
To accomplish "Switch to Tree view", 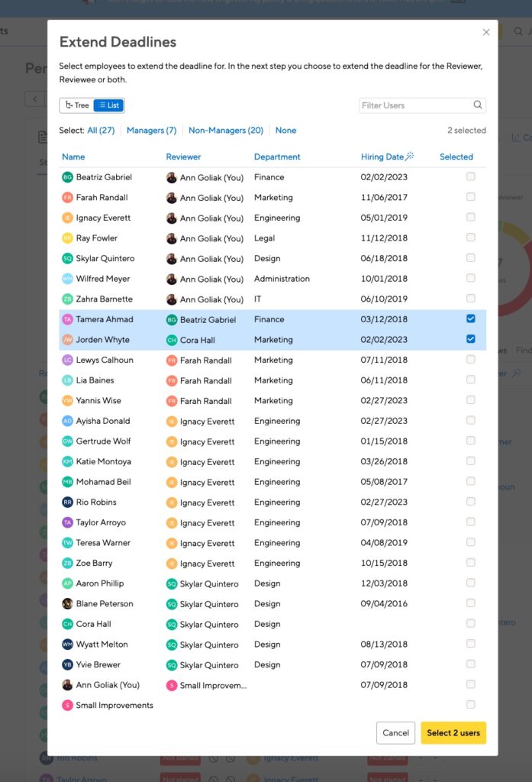I will (77, 105).
